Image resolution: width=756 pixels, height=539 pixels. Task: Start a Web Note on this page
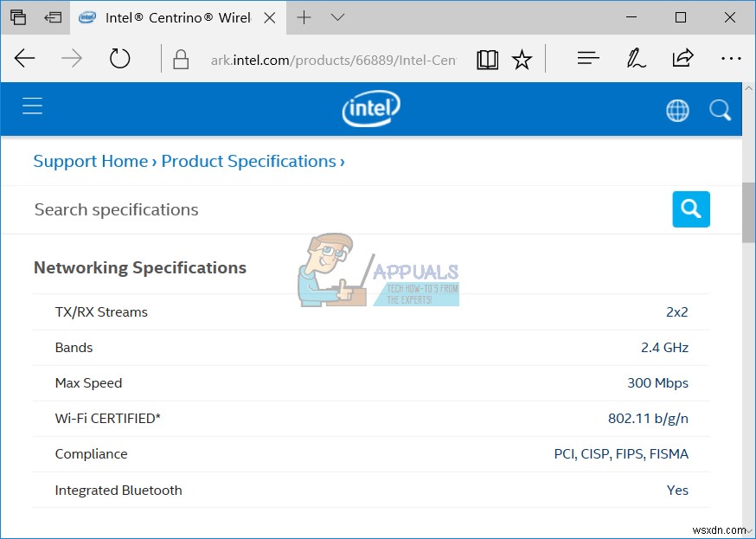click(x=636, y=59)
